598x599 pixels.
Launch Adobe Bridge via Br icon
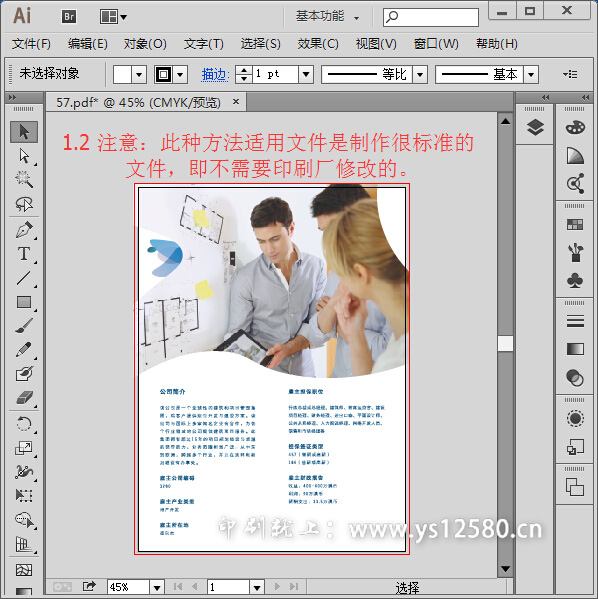coord(69,16)
